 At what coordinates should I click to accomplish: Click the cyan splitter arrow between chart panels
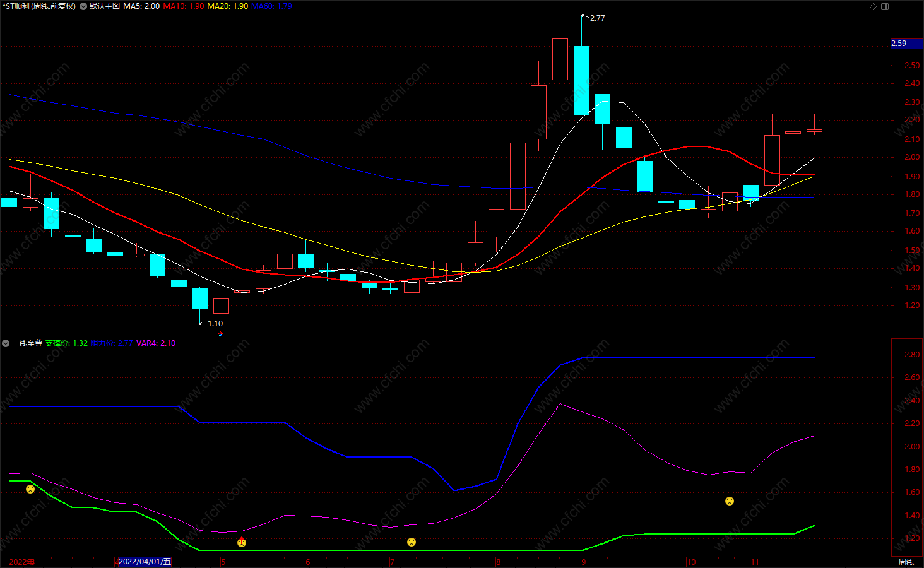pyautogui.click(x=220, y=335)
